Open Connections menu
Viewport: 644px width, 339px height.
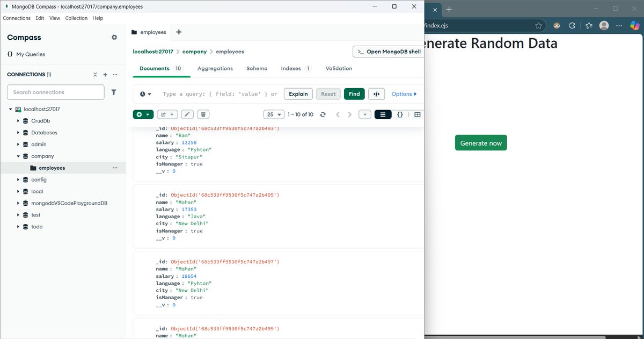click(x=17, y=18)
